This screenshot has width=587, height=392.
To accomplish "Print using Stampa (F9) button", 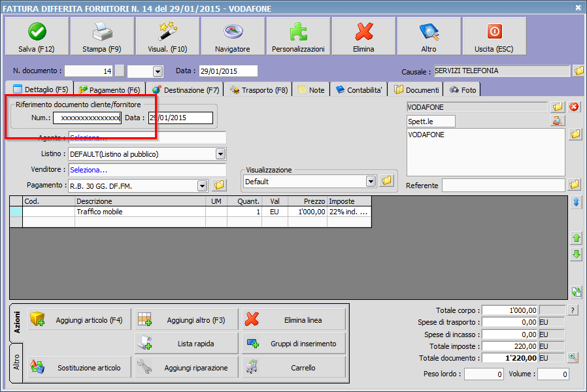I will [102, 37].
